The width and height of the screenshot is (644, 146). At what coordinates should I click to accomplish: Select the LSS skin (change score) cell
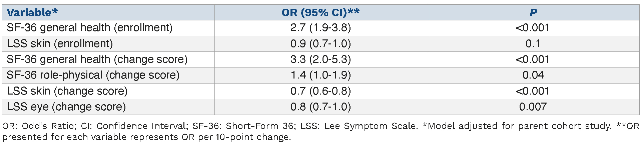[x=67, y=91]
